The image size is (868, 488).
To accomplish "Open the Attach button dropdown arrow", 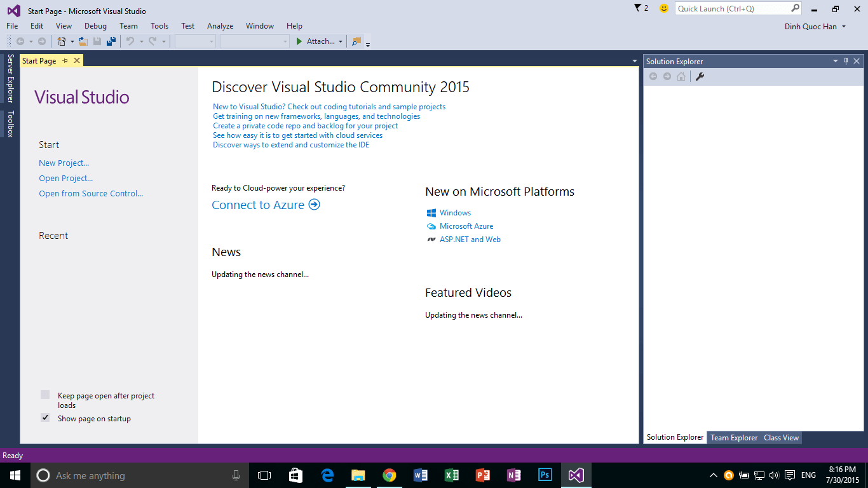I will pyautogui.click(x=341, y=41).
